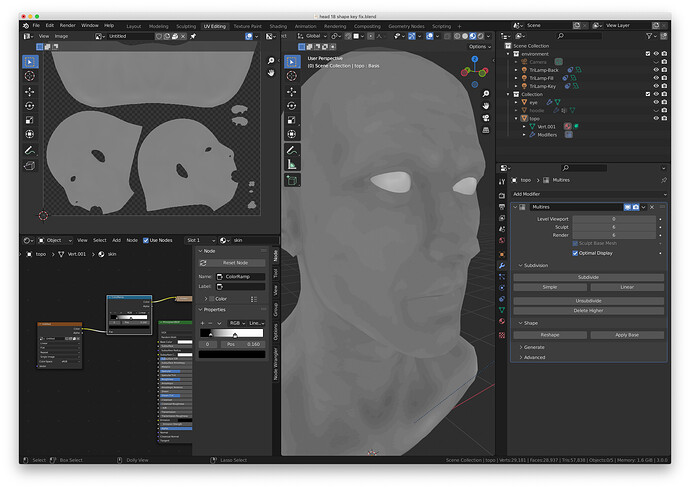Collapse the Subdivision section
The image size is (690, 488).
coord(521,265)
